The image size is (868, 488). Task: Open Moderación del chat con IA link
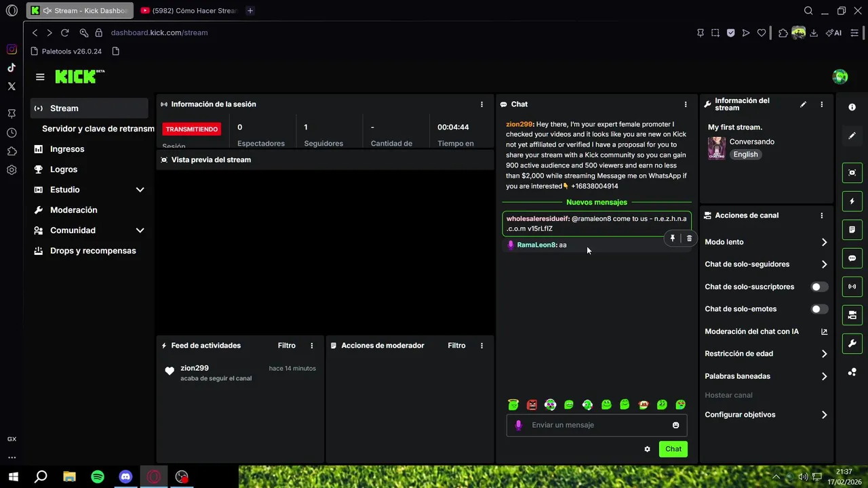[766, 331]
